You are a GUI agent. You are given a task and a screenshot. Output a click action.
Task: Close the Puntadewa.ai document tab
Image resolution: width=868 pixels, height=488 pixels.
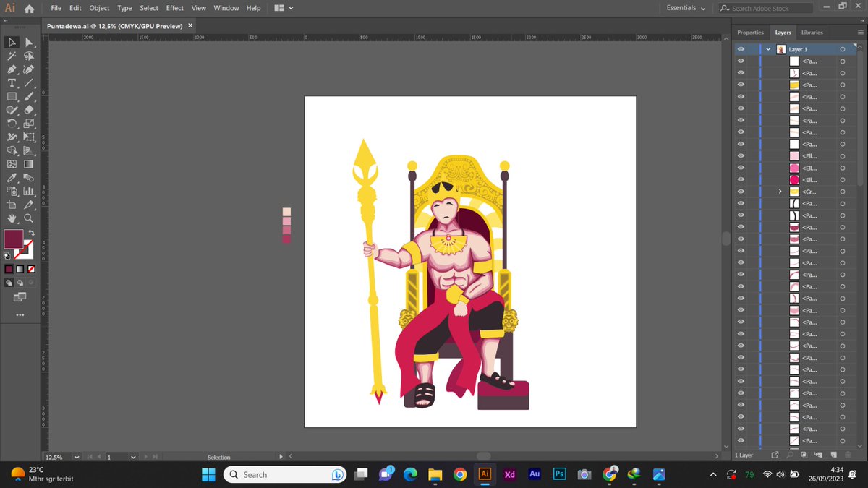(191, 25)
